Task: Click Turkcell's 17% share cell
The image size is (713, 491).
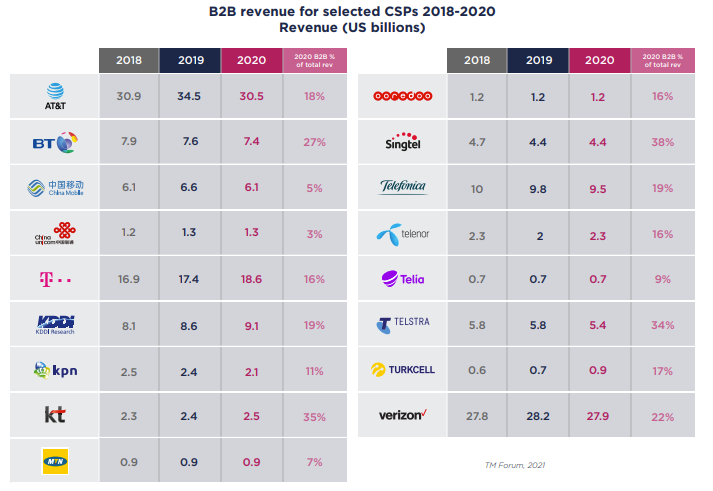Action: coord(663,371)
